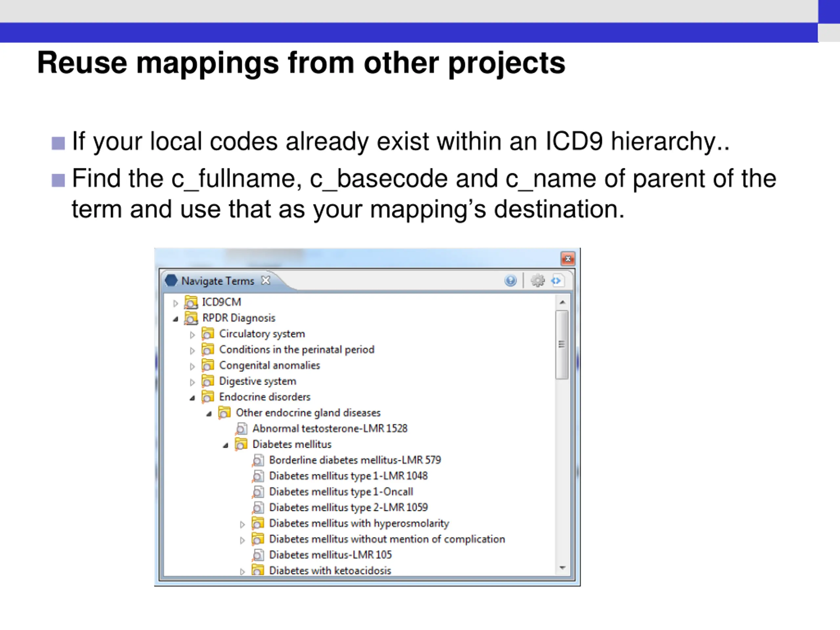
Task: Click the help question-mark icon
Action: click(510, 281)
